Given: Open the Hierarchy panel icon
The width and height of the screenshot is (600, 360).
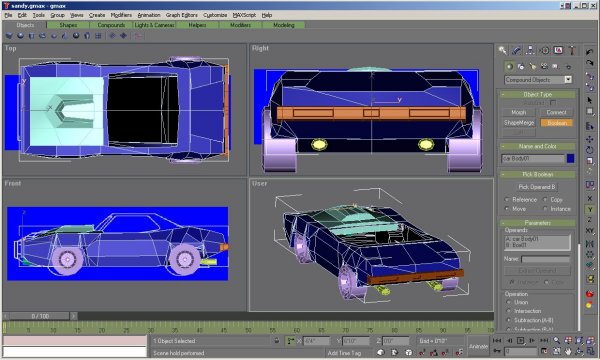Looking at the screenshot, I should pos(530,50).
